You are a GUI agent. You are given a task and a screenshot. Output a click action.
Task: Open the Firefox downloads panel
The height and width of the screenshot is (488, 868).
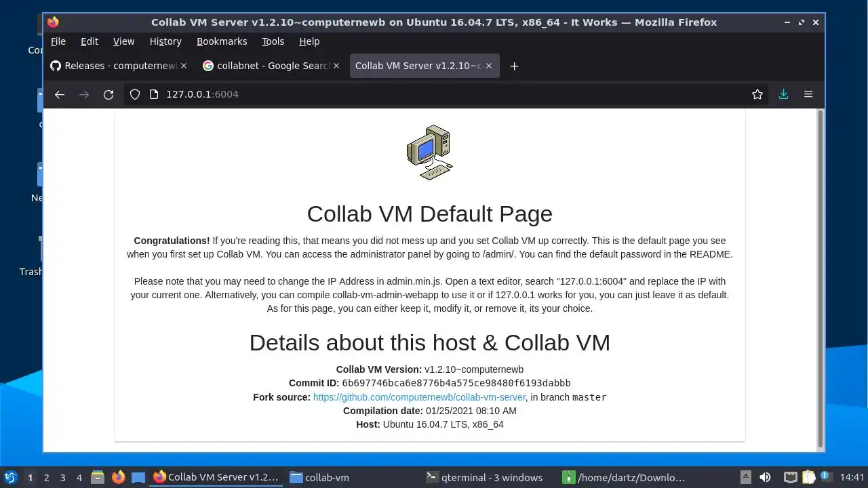[x=783, y=94]
